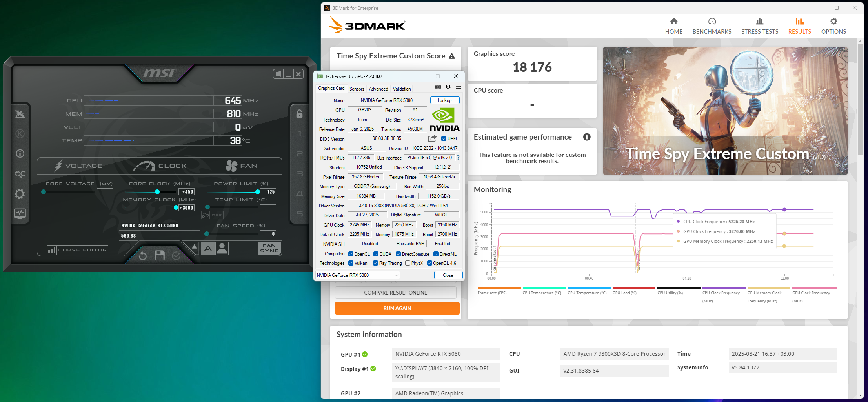Toggle the Ray Tracing checkbox
868x402 pixels.
pos(375,263)
